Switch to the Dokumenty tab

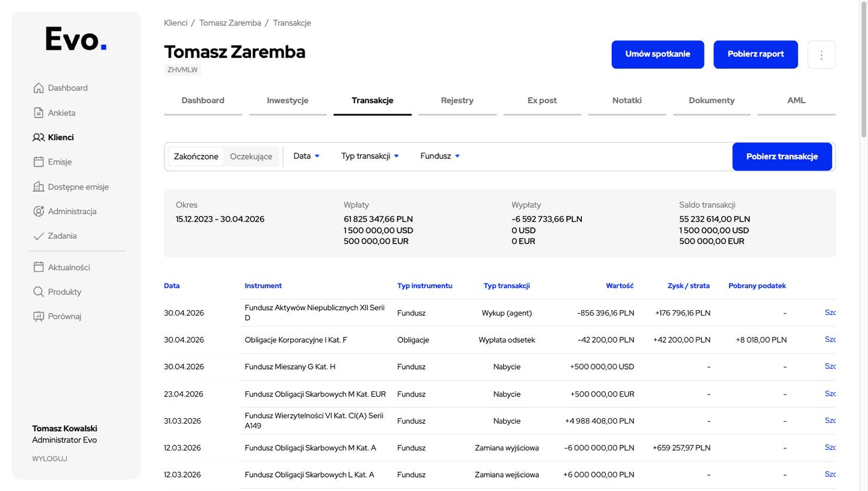point(711,101)
